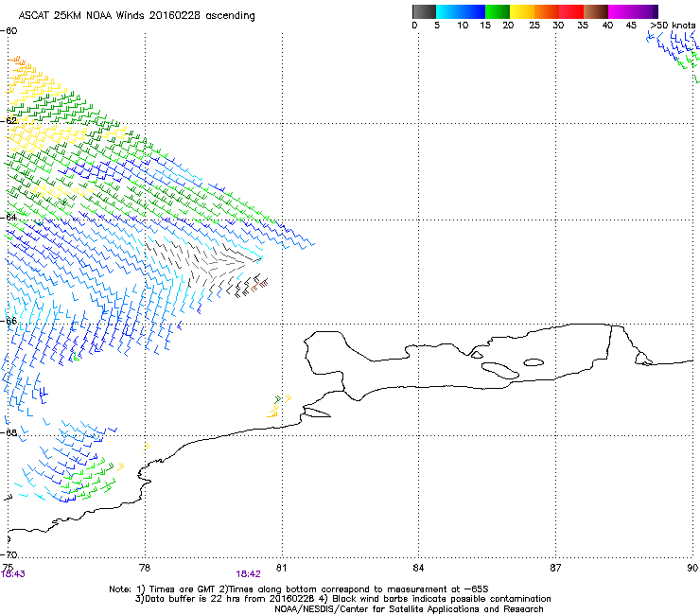Click the small oval island outline near 86E
The image size is (700, 615).
[534, 362]
